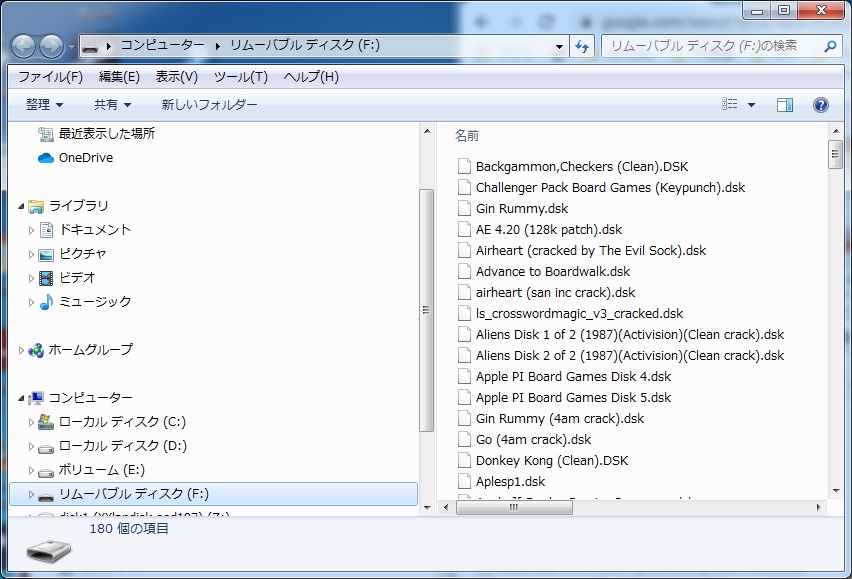852x579 pixels.
Task: Collapse the コンピューター tree node
Action: coord(21,398)
